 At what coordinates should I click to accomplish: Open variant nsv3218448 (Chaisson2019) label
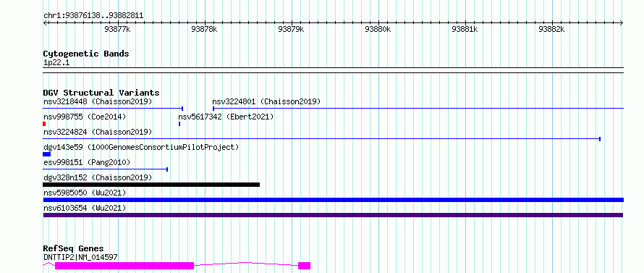[x=98, y=101]
